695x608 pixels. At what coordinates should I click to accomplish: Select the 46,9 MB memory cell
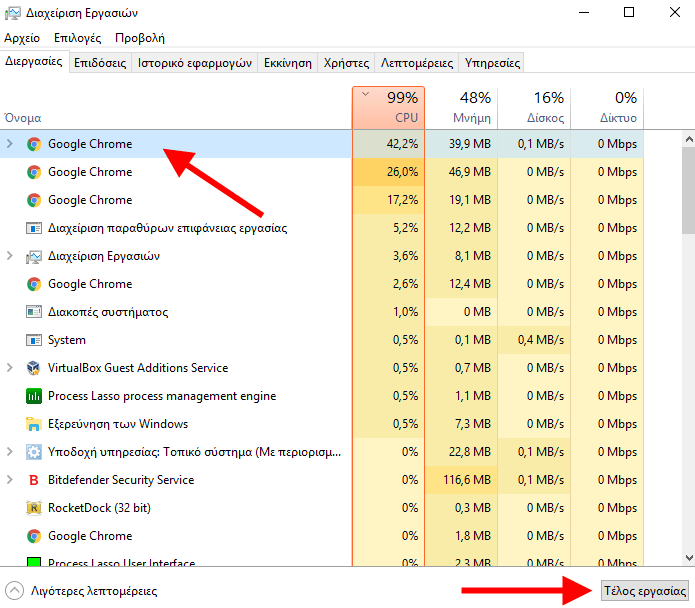461,172
